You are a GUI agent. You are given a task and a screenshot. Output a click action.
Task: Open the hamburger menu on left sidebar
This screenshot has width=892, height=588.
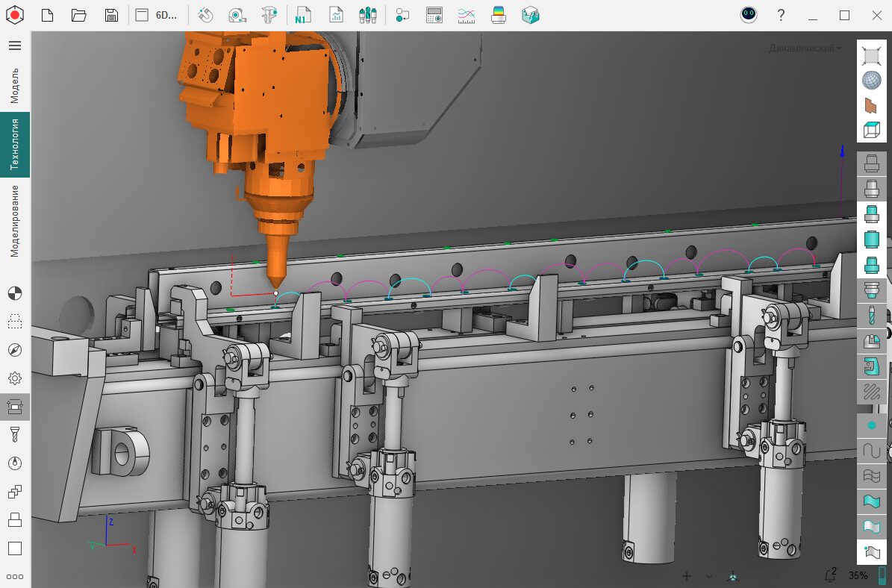tap(15, 46)
